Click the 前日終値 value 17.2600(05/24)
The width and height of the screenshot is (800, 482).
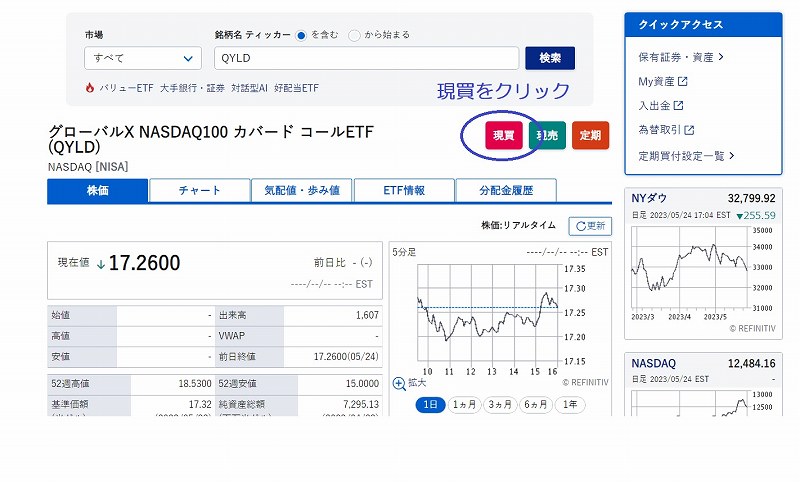[x=346, y=357]
